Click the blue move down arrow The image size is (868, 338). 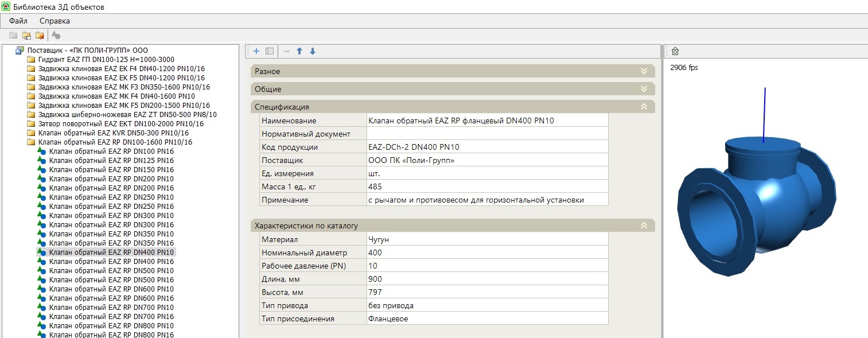[313, 51]
